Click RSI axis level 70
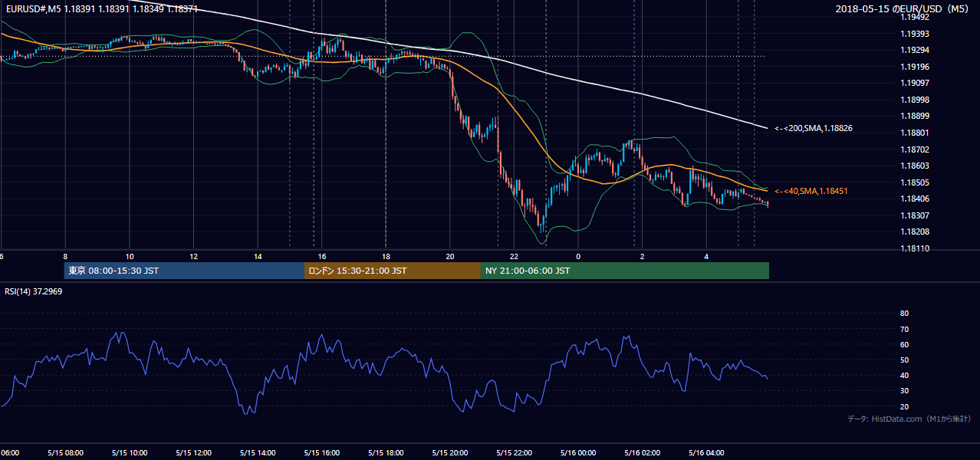 [904, 329]
